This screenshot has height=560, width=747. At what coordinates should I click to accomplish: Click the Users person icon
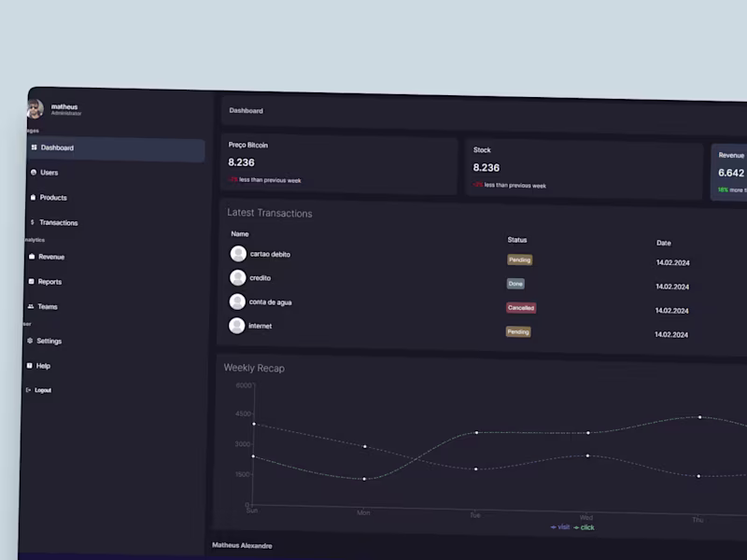point(34,173)
